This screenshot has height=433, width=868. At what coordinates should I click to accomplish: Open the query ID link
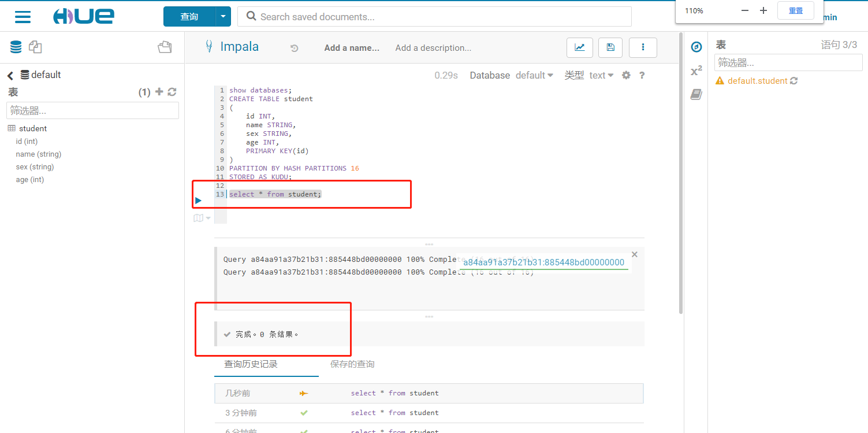coord(543,262)
